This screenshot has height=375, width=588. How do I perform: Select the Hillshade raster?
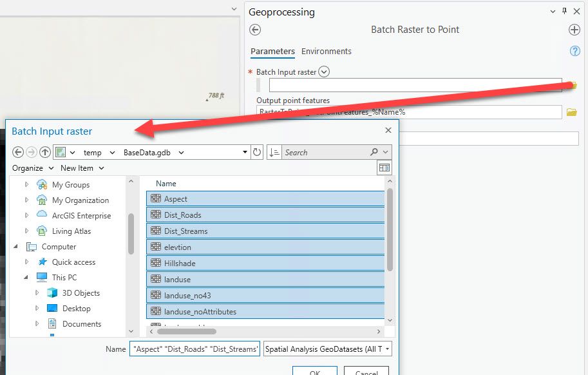(265, 264)
